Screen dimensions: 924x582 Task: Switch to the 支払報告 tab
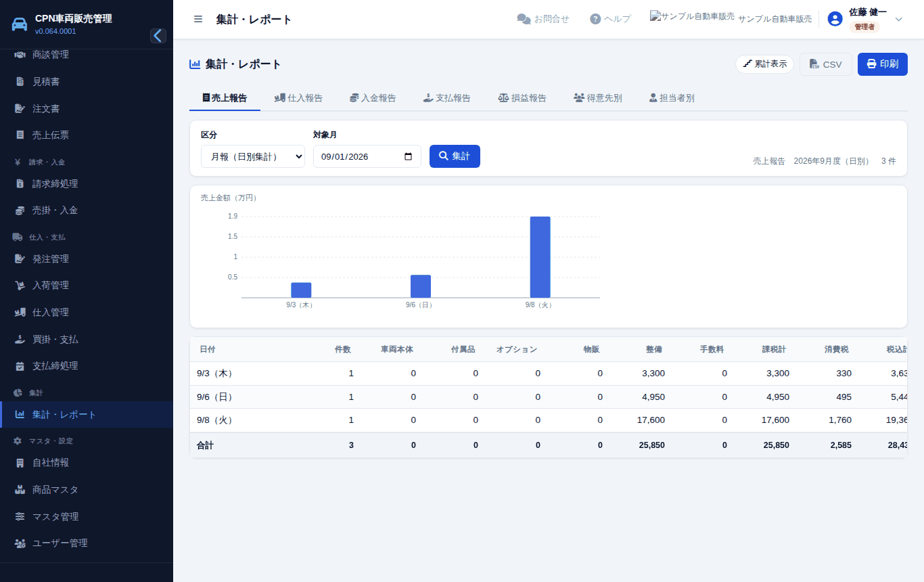click(447, 98)
